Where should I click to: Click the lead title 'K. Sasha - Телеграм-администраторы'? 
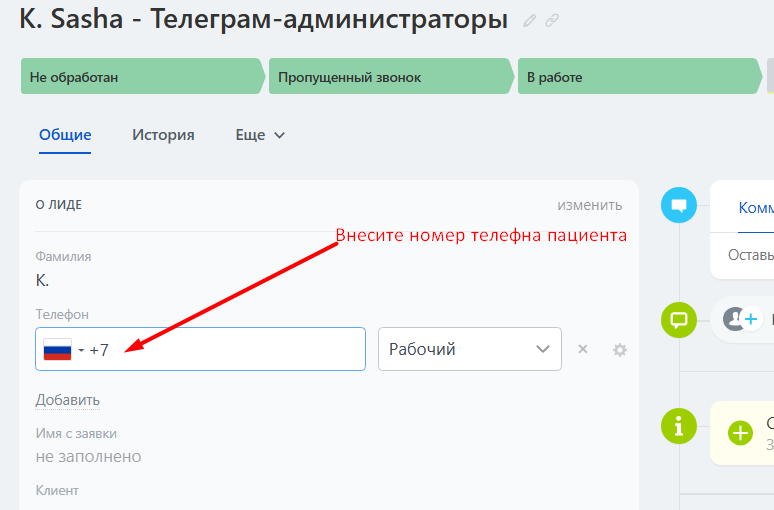click(x=264, y=20)
